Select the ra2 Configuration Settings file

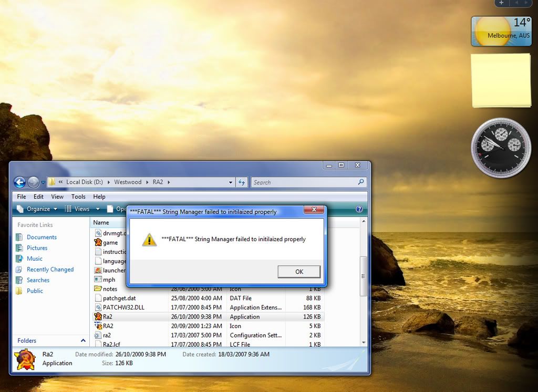click(107, 335)
